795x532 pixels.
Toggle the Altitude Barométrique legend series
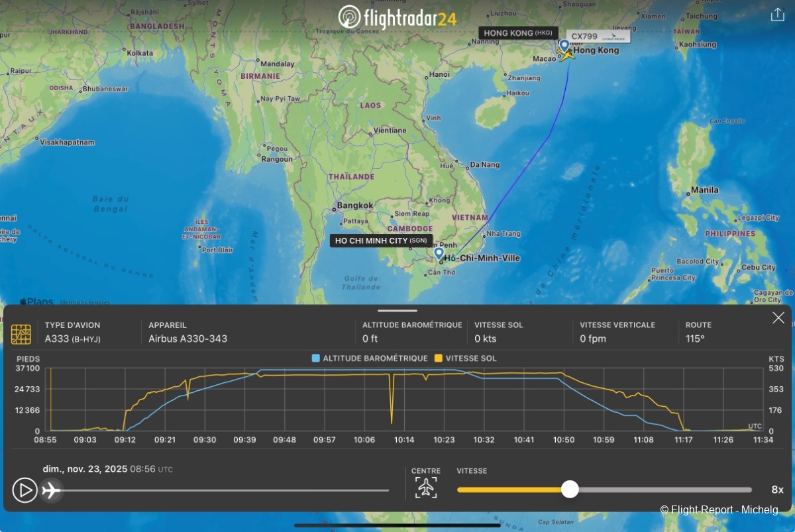coord(370,358)
